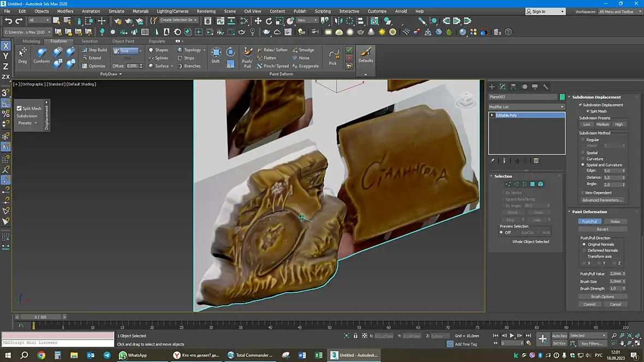The height and width of the screenshot is (362, 644).
Task: Switch to the Object Paint ribbon tab
Action: (123, 41)
